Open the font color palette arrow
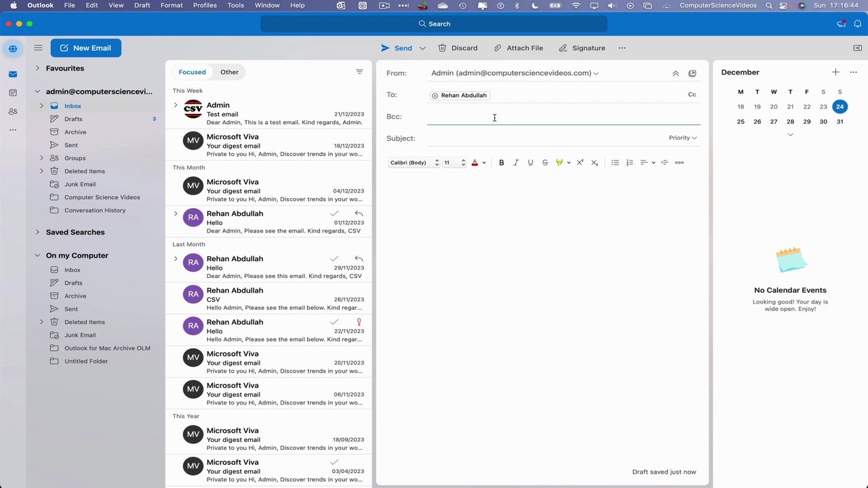The height and width of the screenshot is (488, 868). (x=484, y=163)
